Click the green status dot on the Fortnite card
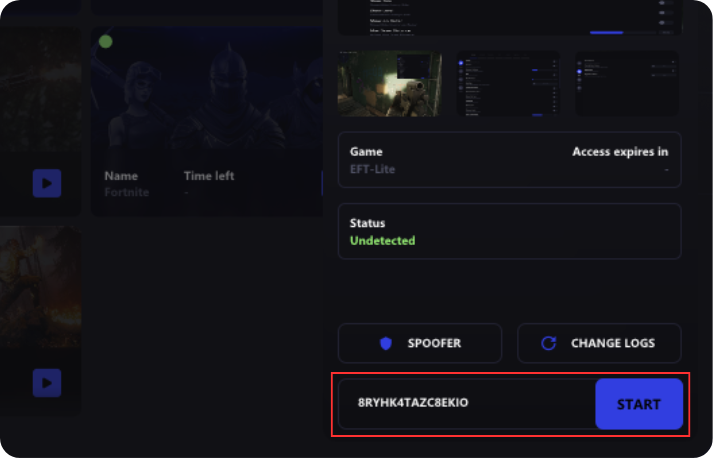The width and height of the screenshot is (713, 458). point(106,42)
